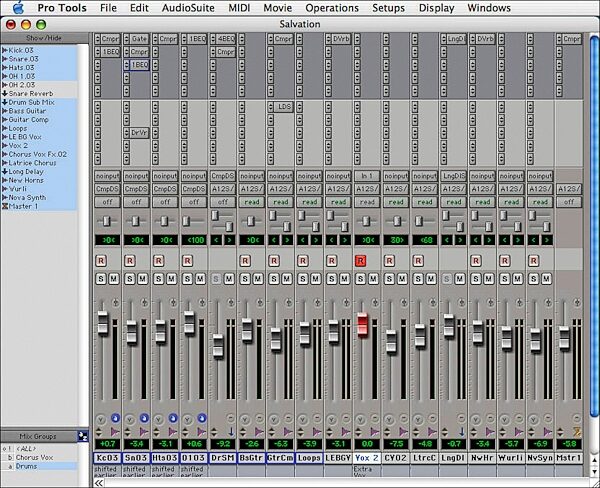Open the CmpDS output selector on Sn03 strip
The height and width of the screenshot is (488, 600).
coord(137,189)
